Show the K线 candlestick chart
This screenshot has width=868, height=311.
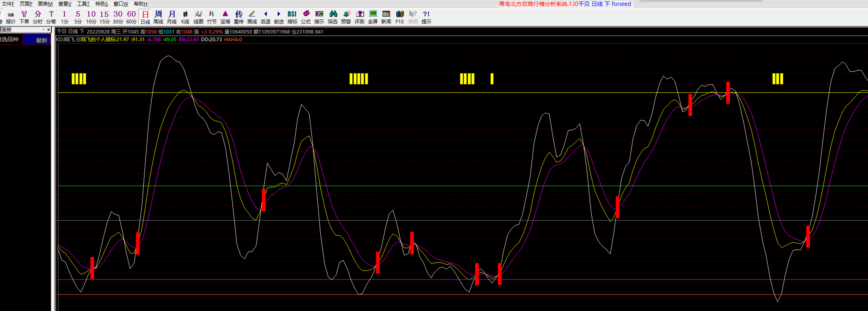pyautogui.click(x=185, y=18)
